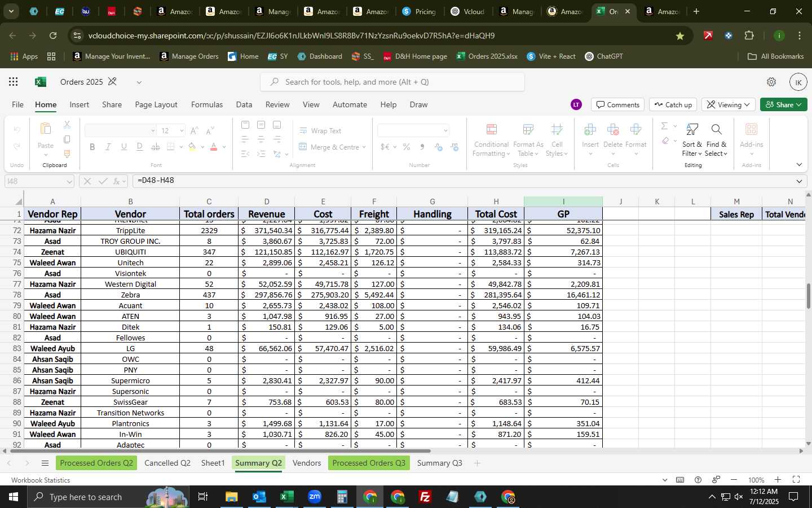Open the ChatGPT bookmark
Image resolution: width=812 pixels, height=508 pixels.
[x=604, y=56]
